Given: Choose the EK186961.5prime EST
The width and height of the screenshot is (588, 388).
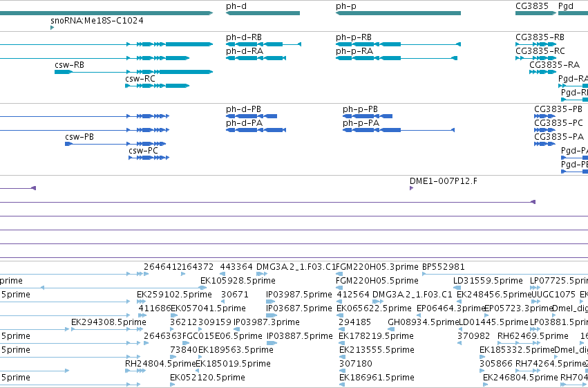Looking at the screenshot, I should coord(377,378).
